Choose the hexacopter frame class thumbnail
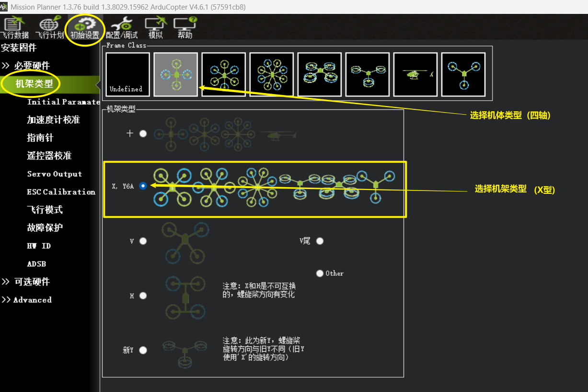588x392 pixels. pos(224,74)
